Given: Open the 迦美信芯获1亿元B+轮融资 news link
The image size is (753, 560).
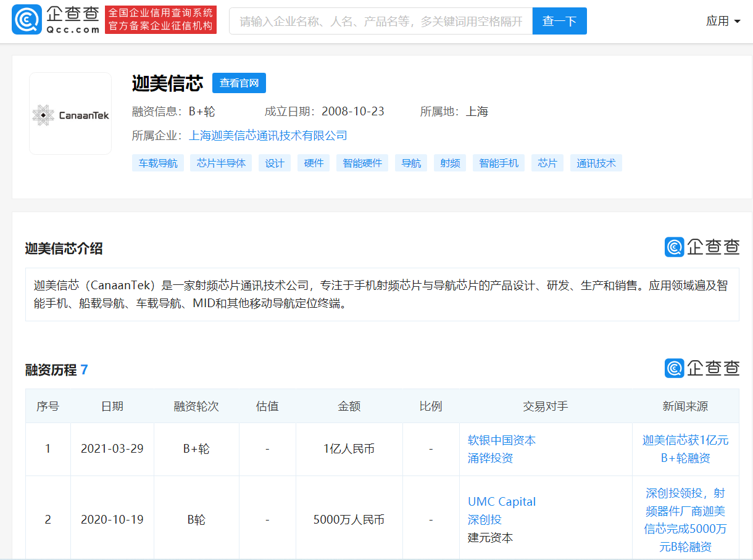Looking at the screenshot, I should (685, 449).
